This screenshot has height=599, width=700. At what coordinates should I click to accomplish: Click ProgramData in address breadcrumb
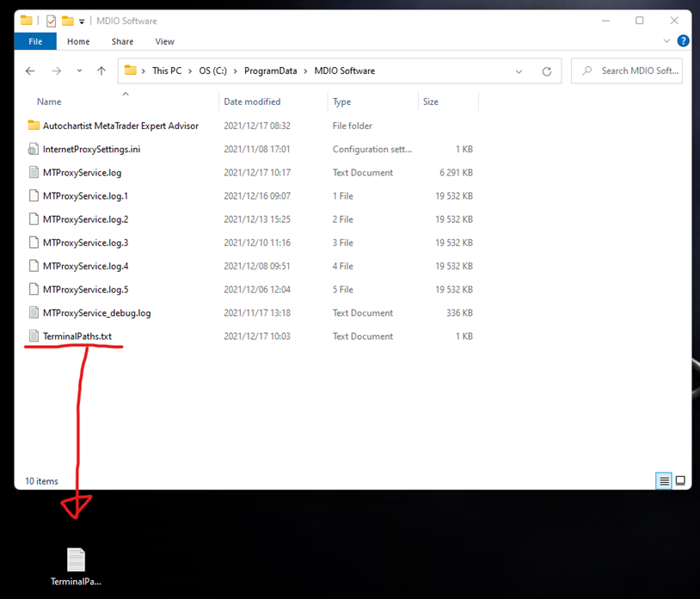point(270,71)
